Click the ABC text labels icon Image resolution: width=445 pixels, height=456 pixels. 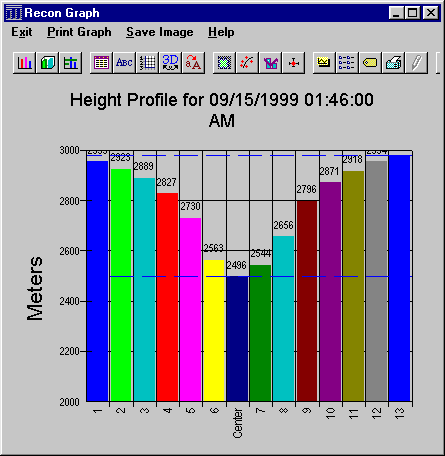point(124,63)
